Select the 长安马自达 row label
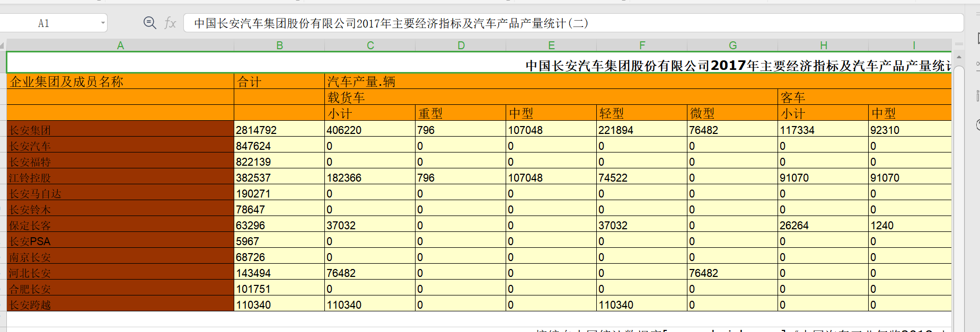This screenshot has height=332, width=980. coord(120,193)
